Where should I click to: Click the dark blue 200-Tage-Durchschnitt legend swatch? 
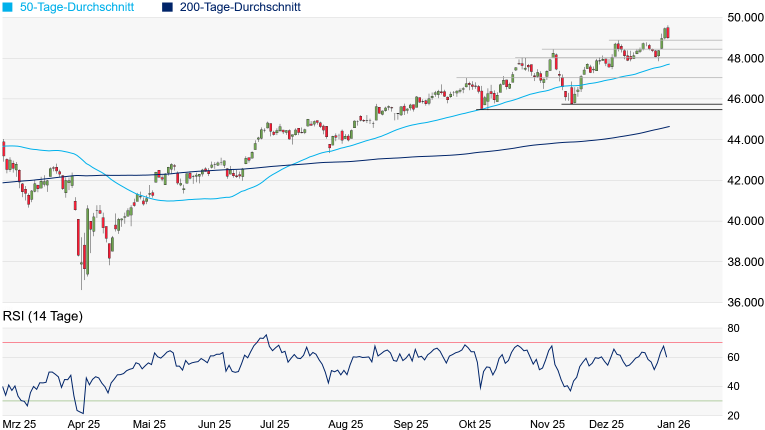(167, 7)
